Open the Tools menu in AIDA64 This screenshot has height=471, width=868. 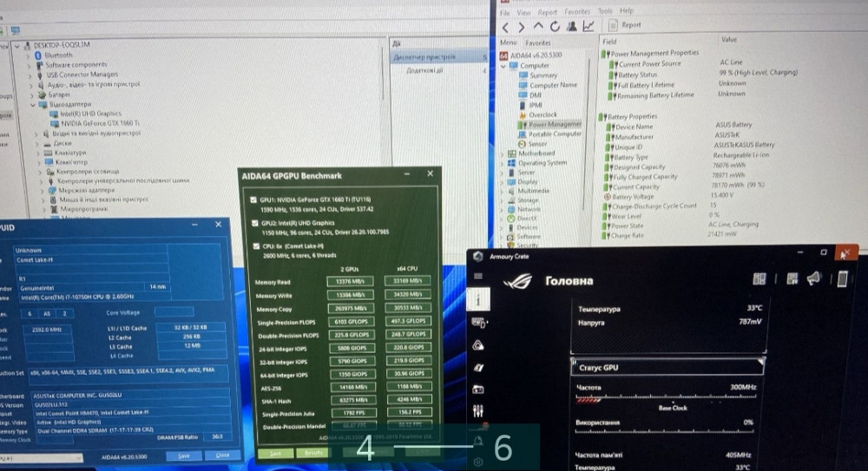(x=605, y=12)
